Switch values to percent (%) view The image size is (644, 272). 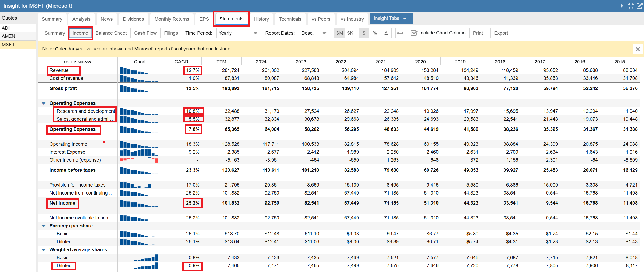pyautogui.click(x=375, y=33)
